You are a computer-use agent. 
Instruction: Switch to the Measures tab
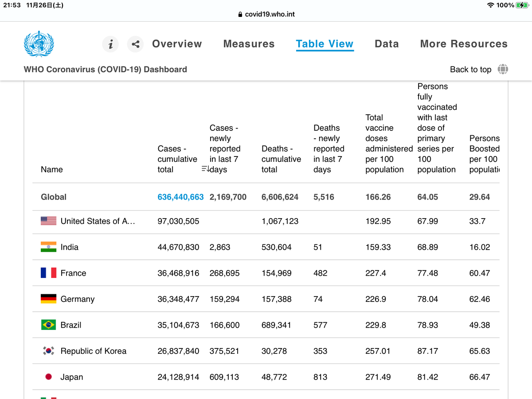point(249,44)
